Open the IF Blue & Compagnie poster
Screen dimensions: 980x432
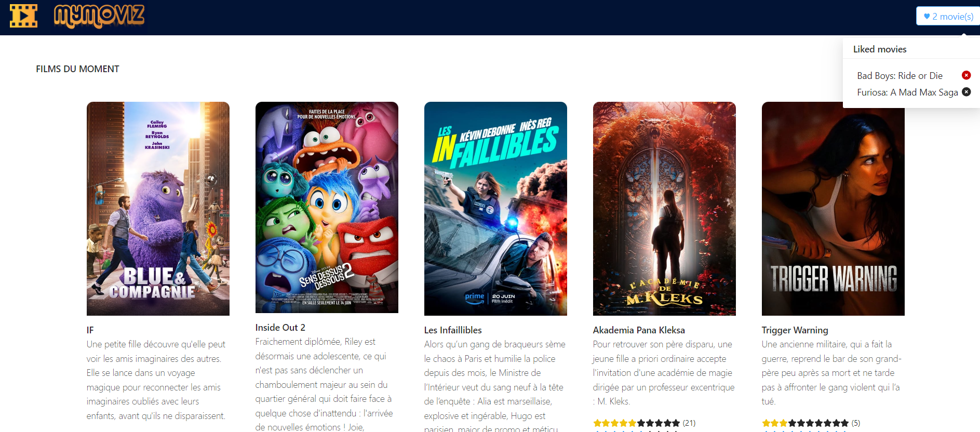pyautogui.click(x=158, y=209)
